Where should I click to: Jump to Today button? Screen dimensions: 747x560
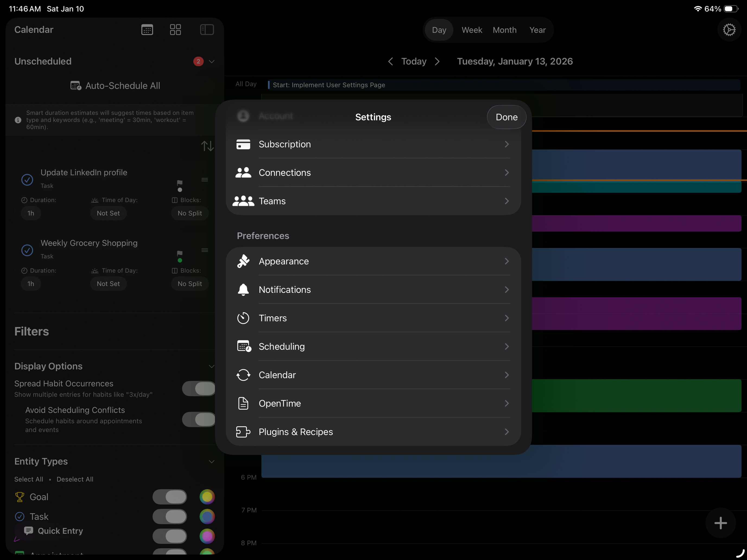tap(414, 61)
